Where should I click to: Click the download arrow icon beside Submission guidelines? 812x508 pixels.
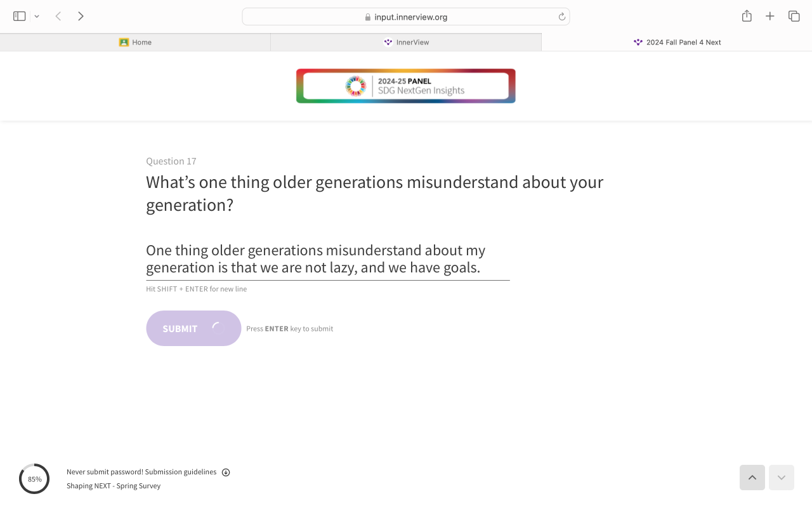(x=226, y=472)
